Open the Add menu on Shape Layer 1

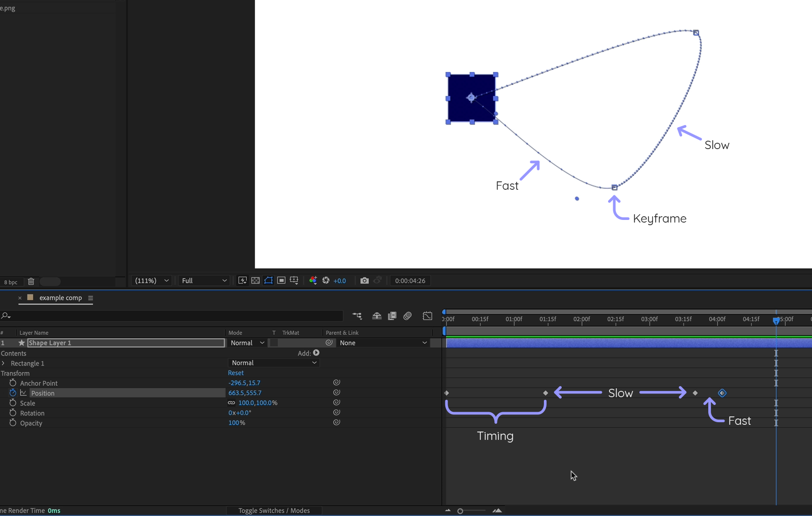tap(315, 353)
